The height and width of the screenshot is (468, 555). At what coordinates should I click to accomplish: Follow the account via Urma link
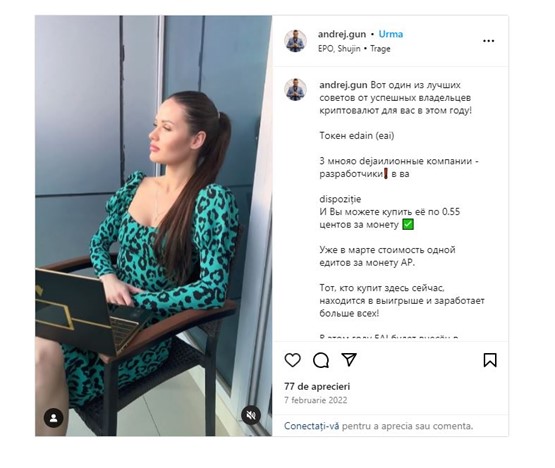(x=391, y=34)
